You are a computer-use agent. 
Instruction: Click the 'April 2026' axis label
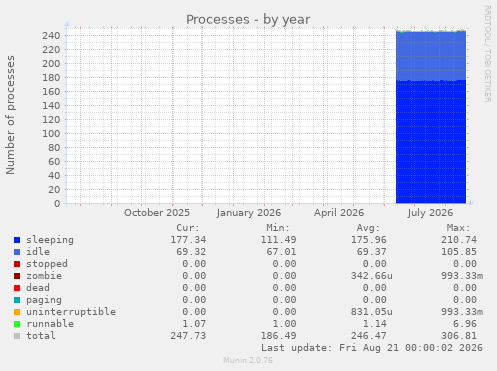point(339,213)
